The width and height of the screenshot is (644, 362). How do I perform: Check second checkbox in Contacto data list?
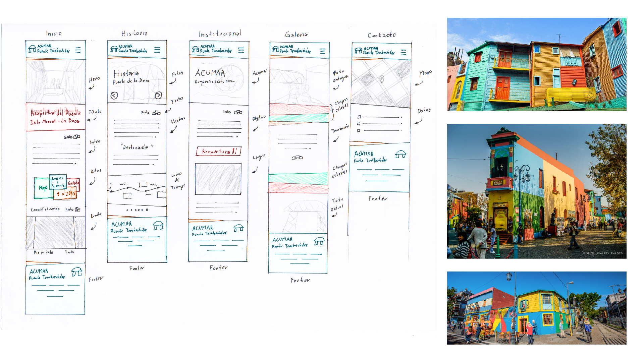click(x=359, y=124)
